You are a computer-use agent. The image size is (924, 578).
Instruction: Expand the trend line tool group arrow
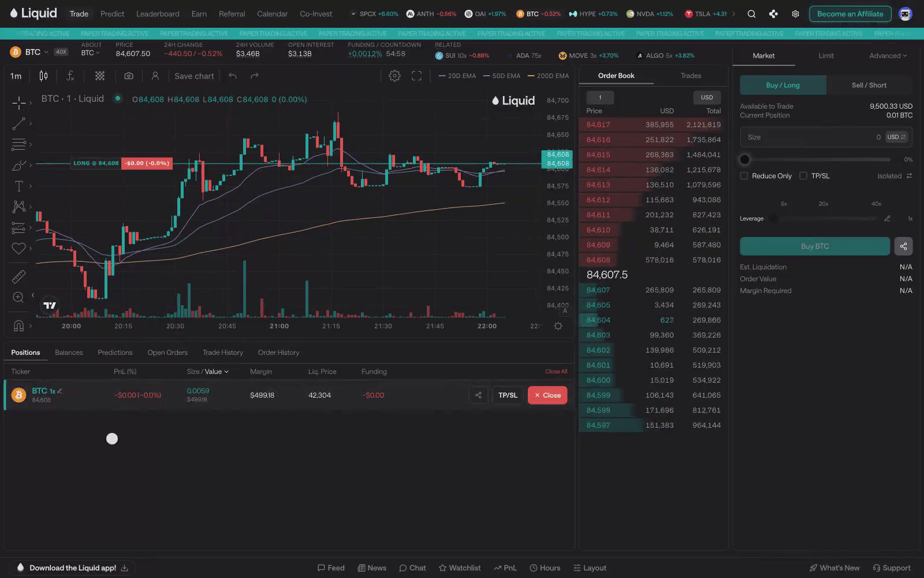[x=31, y=124]
